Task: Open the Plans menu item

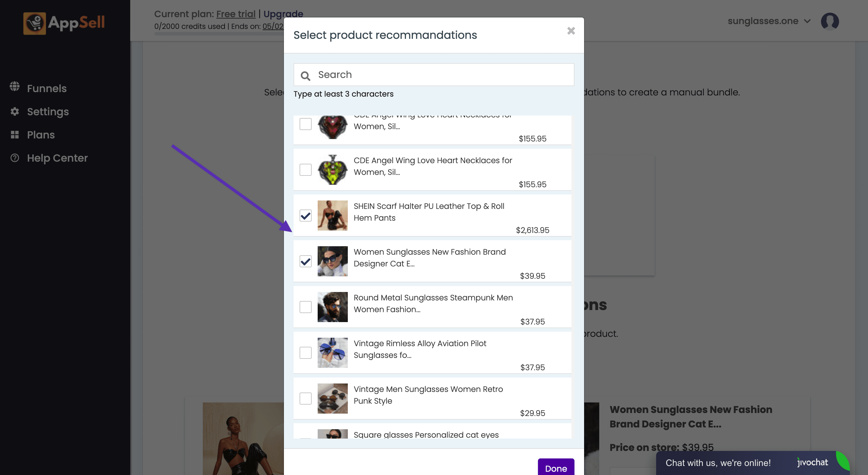Action: (x=41, y=135)
